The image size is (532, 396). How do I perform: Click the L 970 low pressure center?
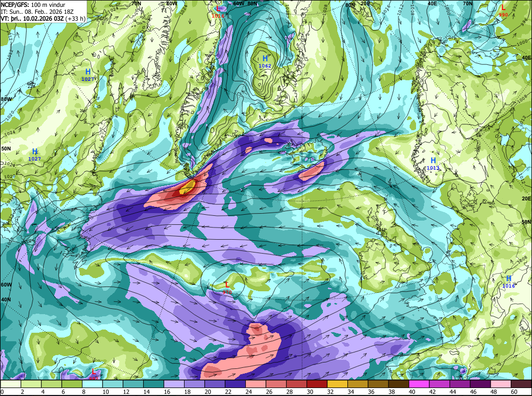coord(227,288)
